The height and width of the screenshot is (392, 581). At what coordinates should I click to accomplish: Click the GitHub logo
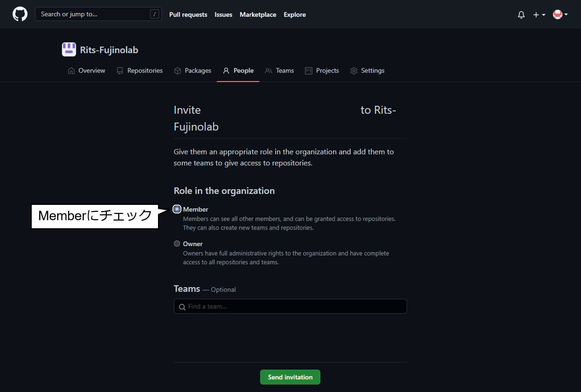(x=20, y=14)
